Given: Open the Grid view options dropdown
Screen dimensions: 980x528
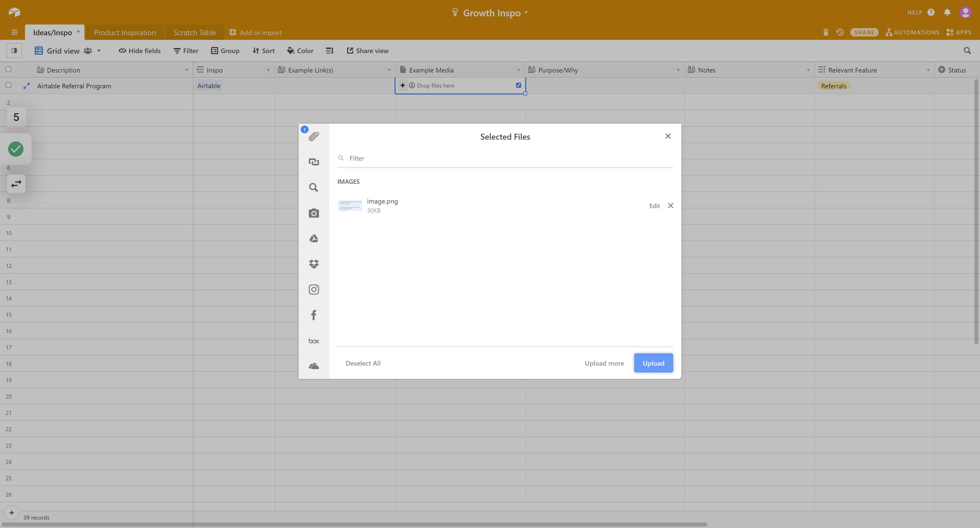Looking at the screenshot, I should click(99, 51).
